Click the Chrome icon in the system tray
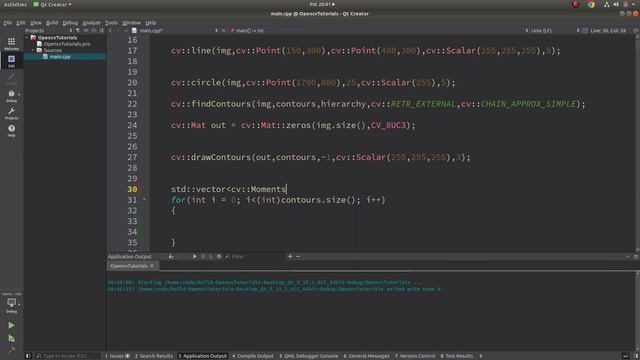The image size is (640, 360). pyautogui.click(x=591, y=4)
